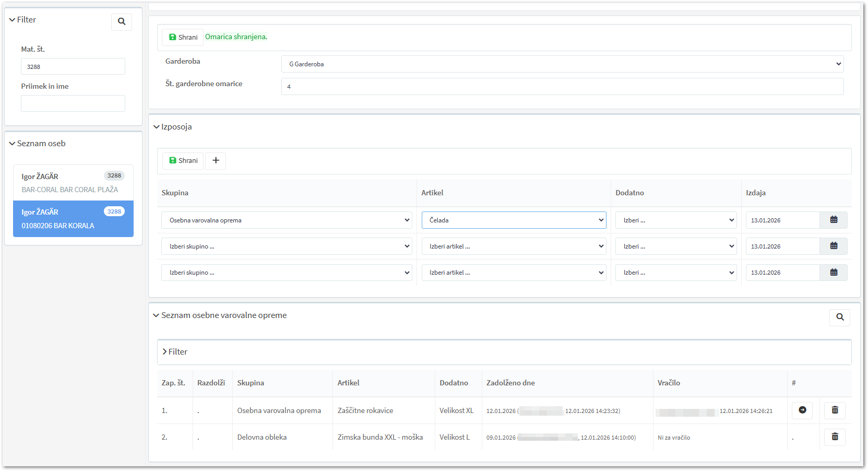Open calendar picker for first Izdaja date

834,220
